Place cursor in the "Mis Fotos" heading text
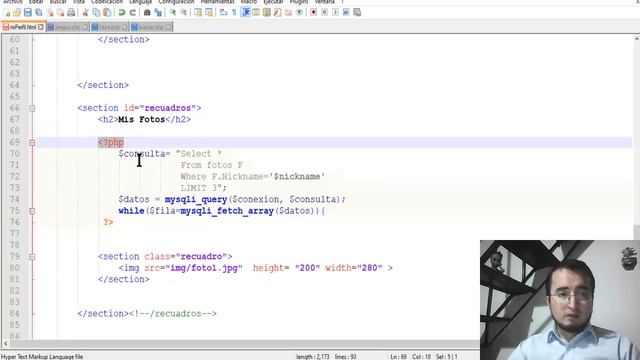The width and height of the screenshot is (640, 360). [x=141, y=120]
